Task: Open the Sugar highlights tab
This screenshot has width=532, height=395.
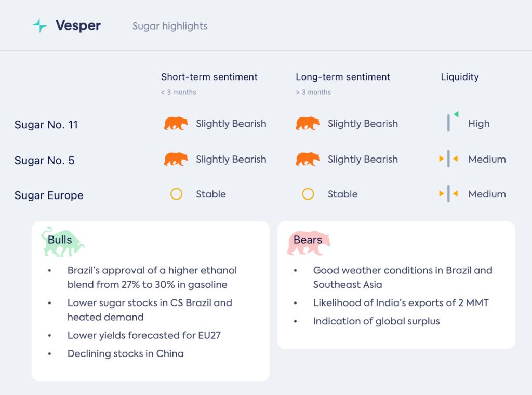Action: coord(170,26)
